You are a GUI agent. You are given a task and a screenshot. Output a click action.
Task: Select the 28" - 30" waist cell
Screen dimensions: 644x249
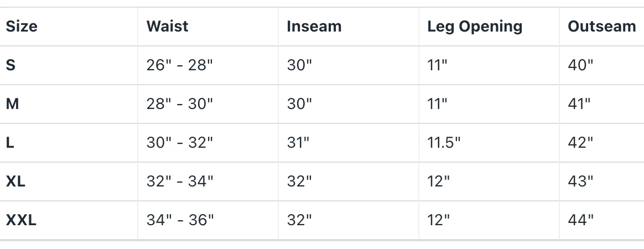click(179, 104)
